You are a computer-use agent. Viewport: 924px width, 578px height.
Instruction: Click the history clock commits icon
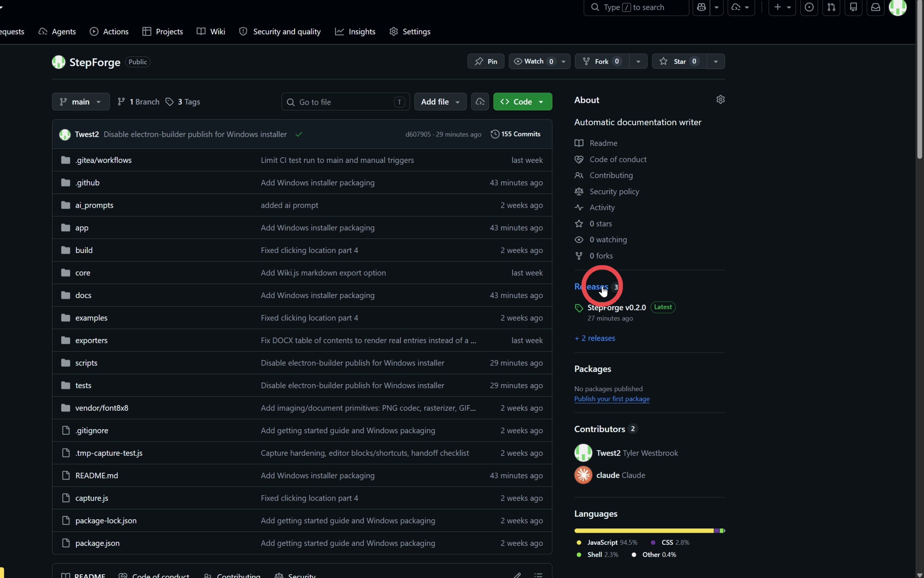[x=495, y=134]
